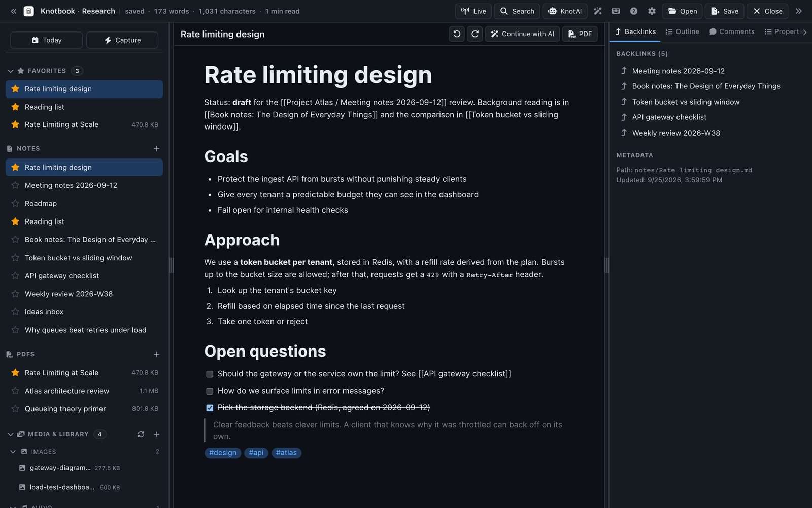Click the #atlas tag
The width and height of the screenshot is (812, 508).
pyautogui.click(x=286, y=453)
